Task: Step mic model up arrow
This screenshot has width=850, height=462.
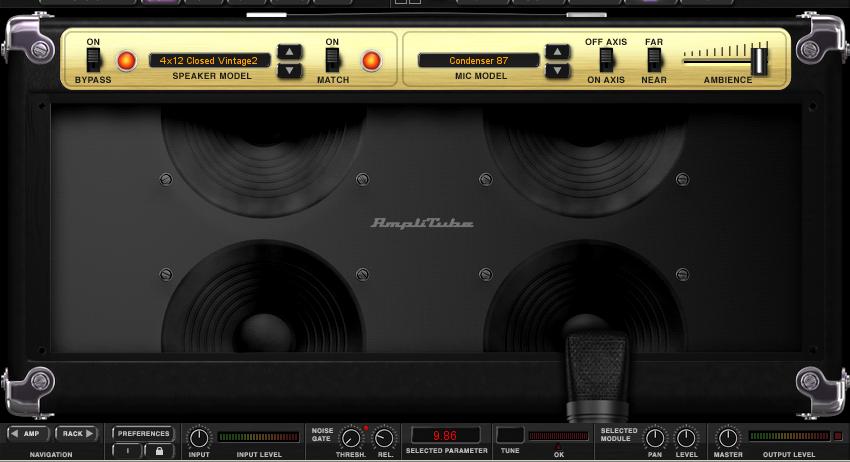Action: click(557, 52)
